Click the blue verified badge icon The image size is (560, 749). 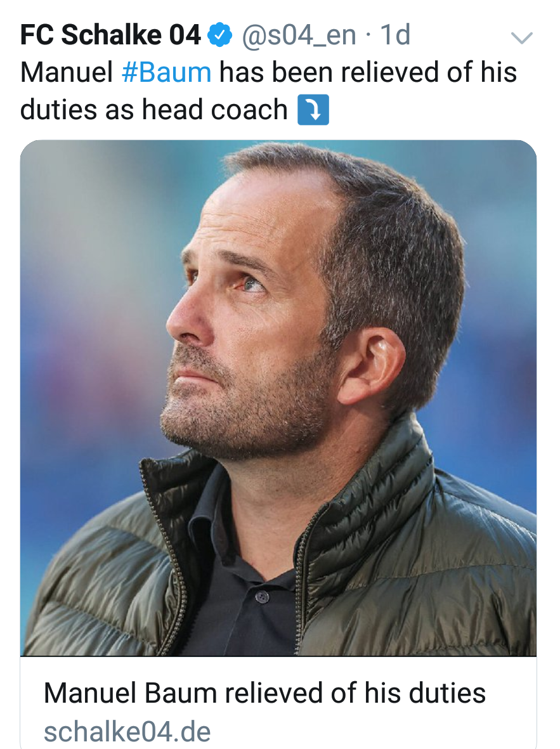219,35
